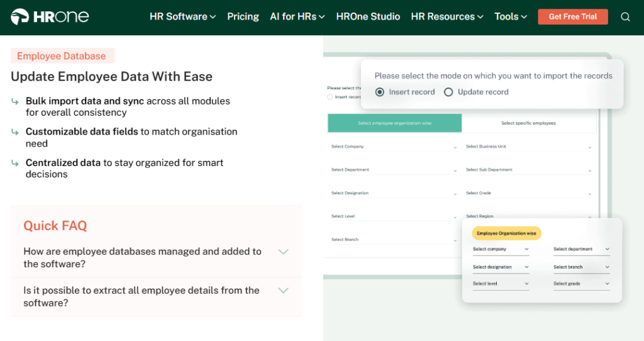Viewport: 644px width, 341px height.
Task: Open the Select branch dropdown in the card
Action: click(x=581, y=267)
